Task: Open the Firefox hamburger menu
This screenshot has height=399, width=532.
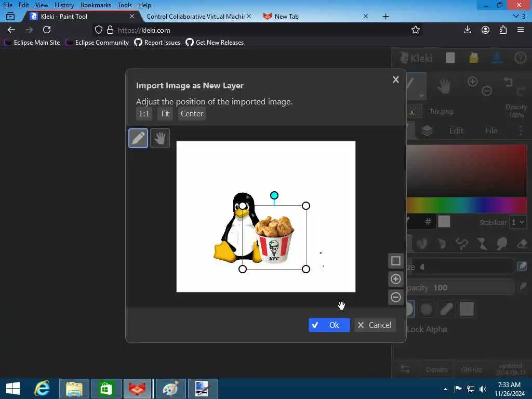Action: pos(521,30)
